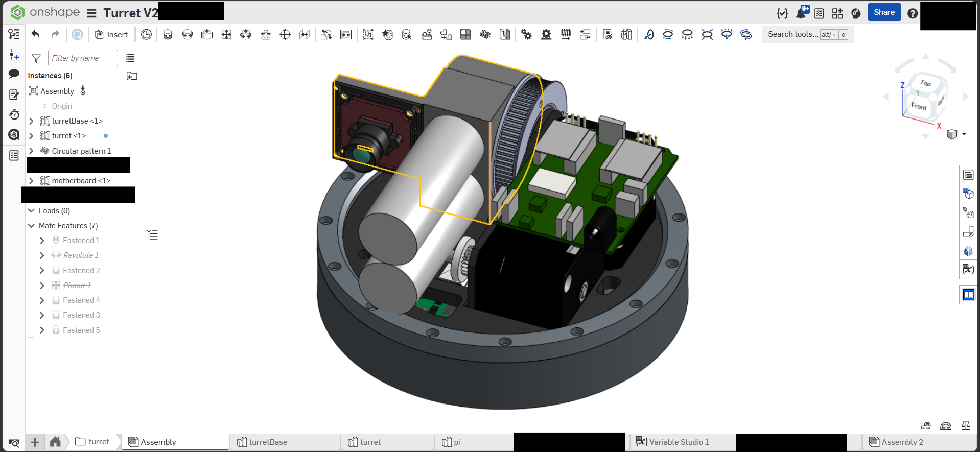Switch to the pi tab
Viewport: 980px width, 452px height.
(x=475, y=442)
